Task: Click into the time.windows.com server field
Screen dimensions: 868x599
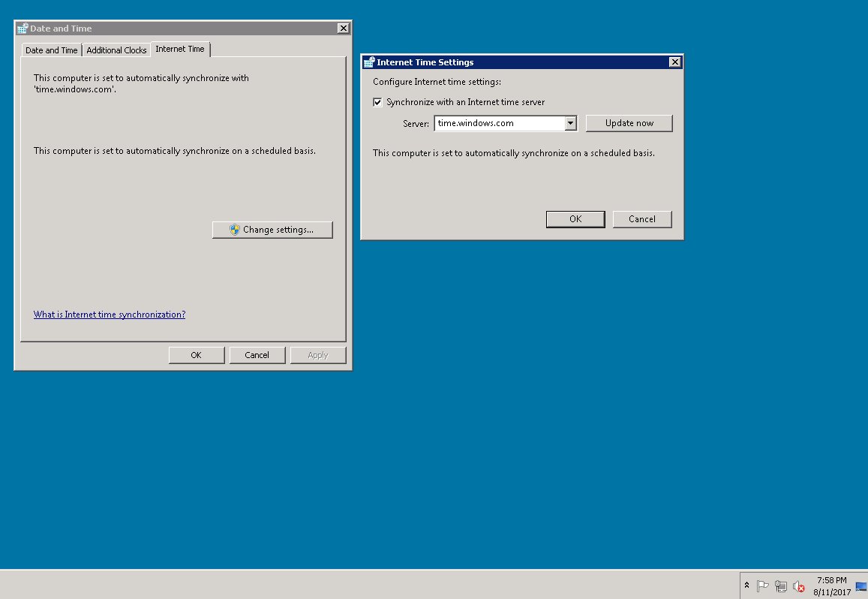Action: click(x=500, y=123)
